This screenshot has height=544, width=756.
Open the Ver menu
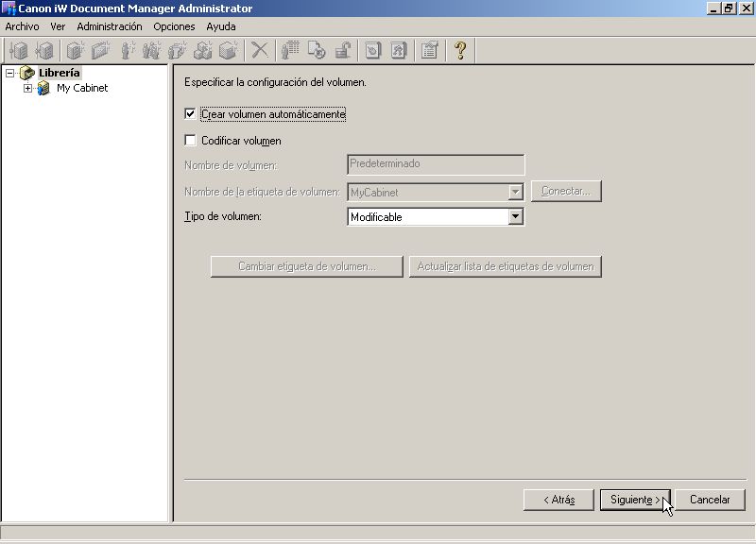click(58, 26)
